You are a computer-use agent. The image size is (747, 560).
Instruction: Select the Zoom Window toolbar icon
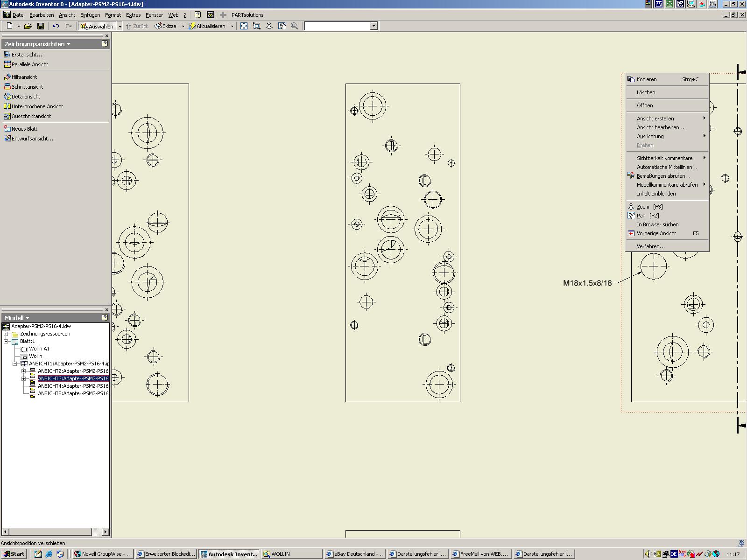[257, 26]
